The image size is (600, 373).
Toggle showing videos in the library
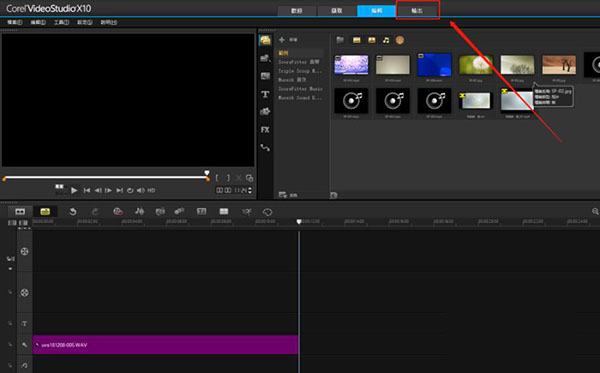357,40
